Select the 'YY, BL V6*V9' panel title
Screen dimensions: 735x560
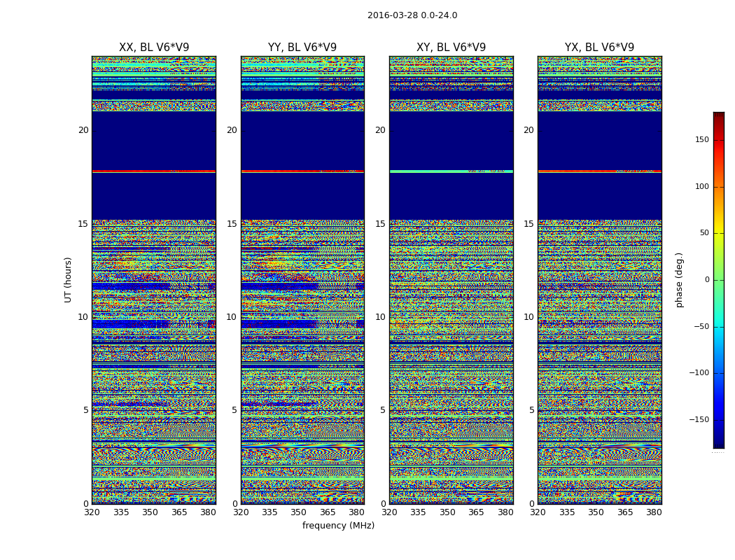(x=302, y=48)
